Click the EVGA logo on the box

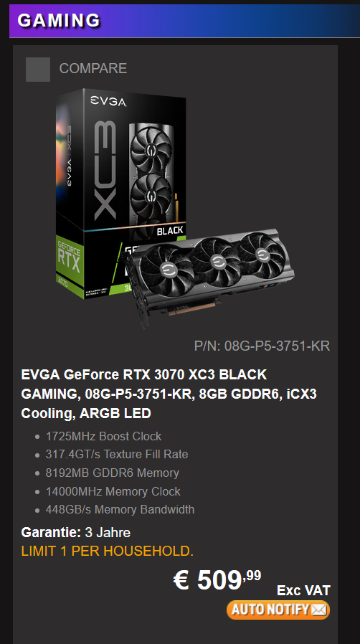[x=108, y=101]
